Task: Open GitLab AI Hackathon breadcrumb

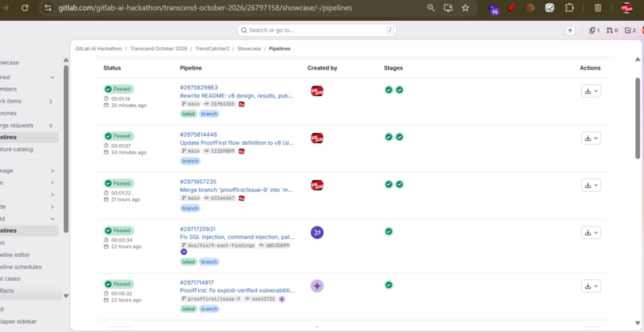Action: (98, 49)
